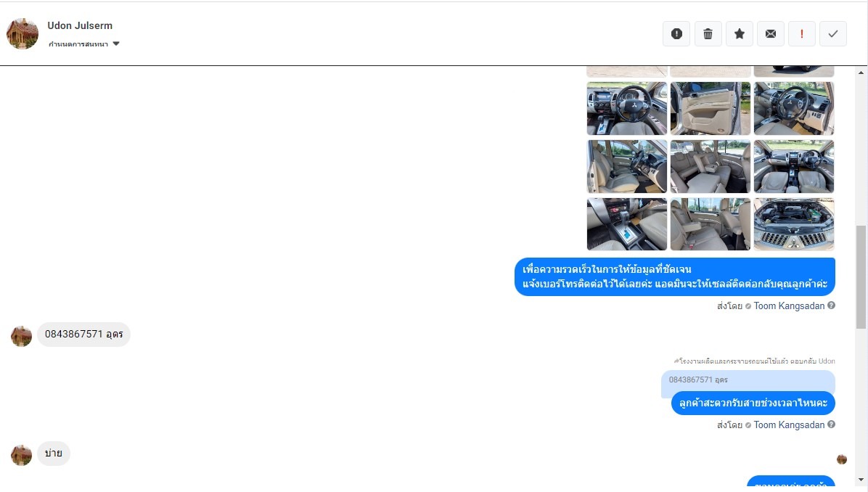
Task: Click sender avatar beside phone number message
Action: pos(22,336)
